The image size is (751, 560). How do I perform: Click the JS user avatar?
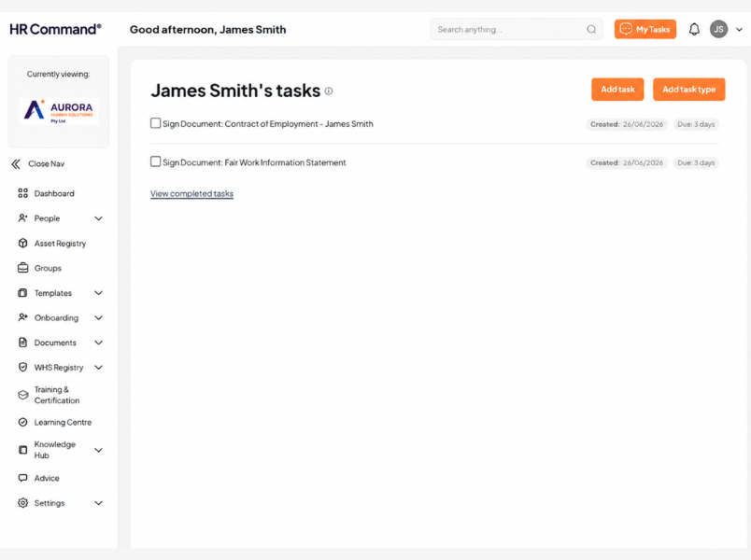718,29
